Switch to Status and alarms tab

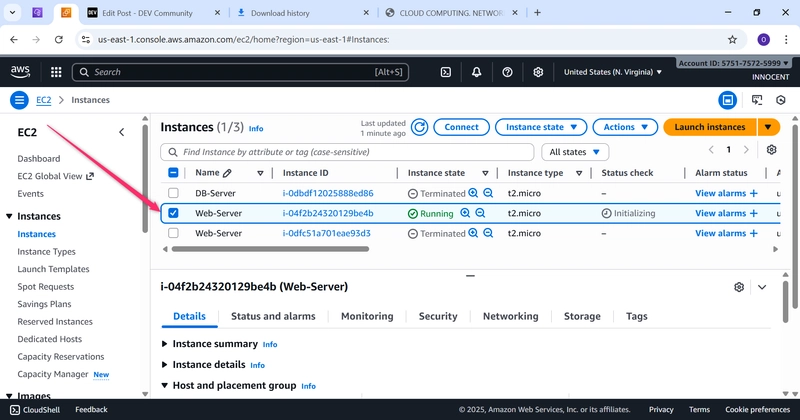tap(273, 316)
